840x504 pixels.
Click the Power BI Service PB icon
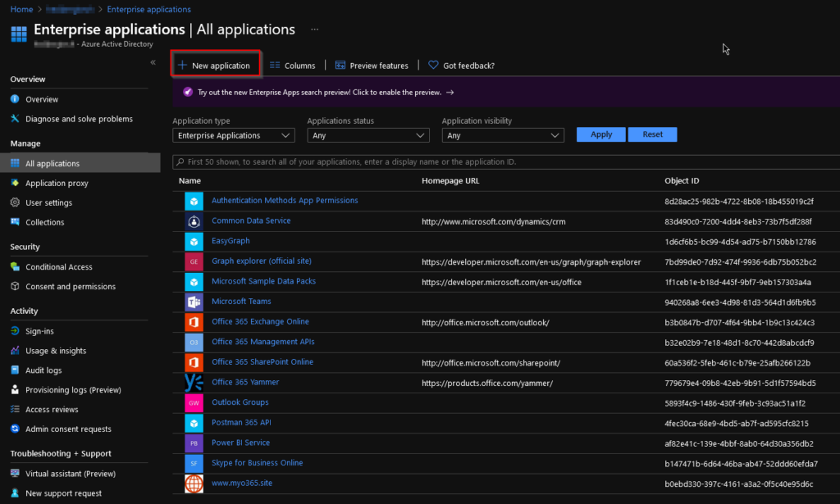coord(194,443)
